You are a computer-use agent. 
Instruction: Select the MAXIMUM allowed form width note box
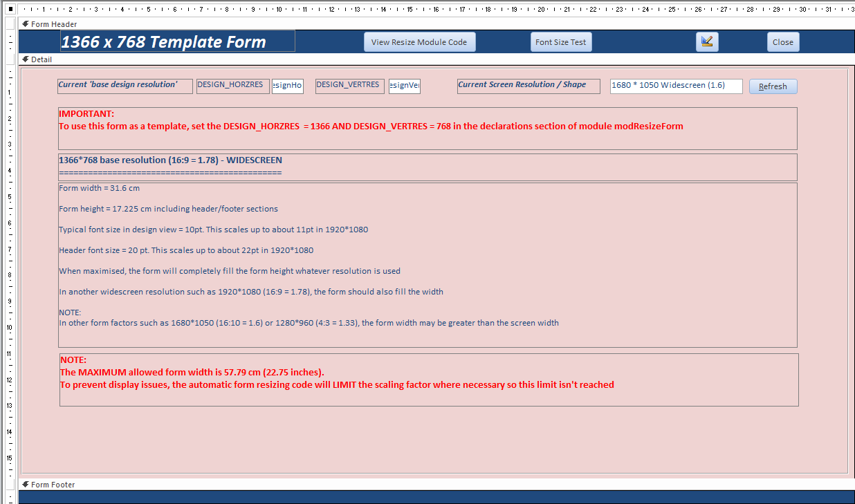(429, 380)
